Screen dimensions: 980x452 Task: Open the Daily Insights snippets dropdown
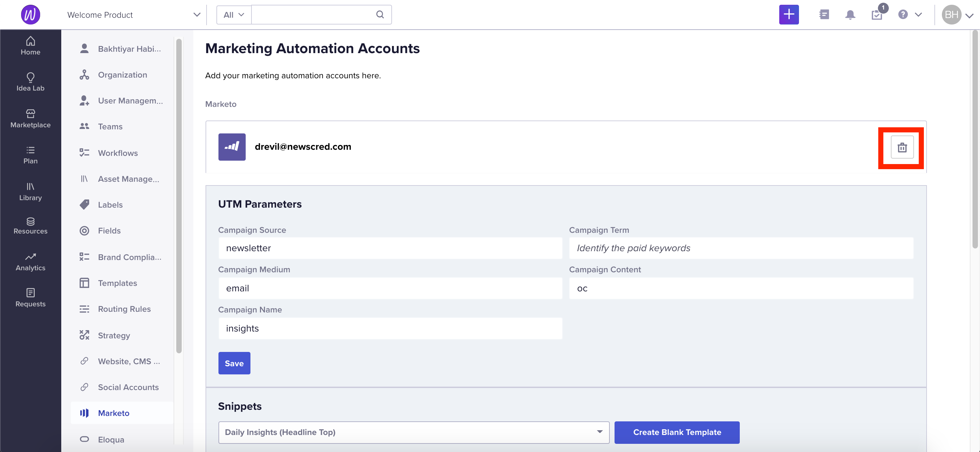413,432
